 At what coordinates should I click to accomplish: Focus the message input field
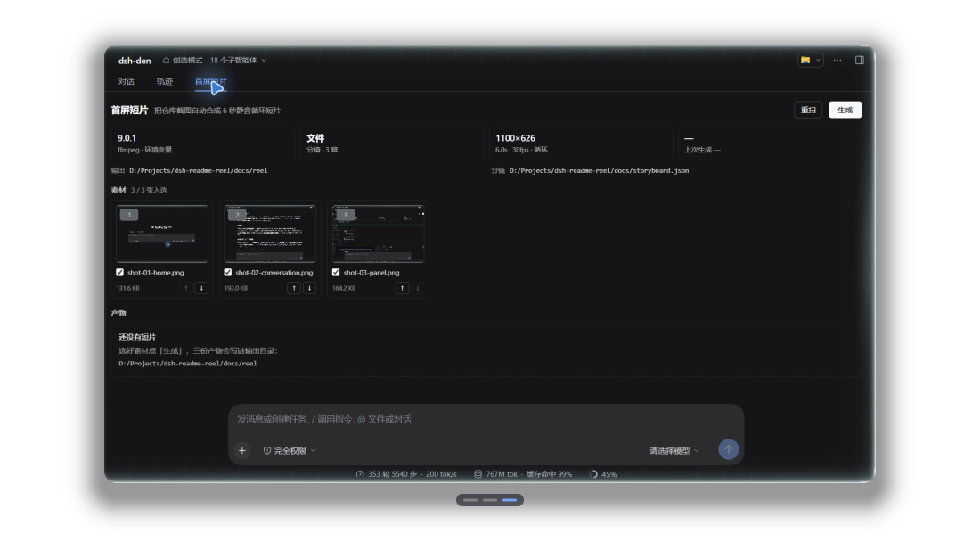tap(486, 419)
